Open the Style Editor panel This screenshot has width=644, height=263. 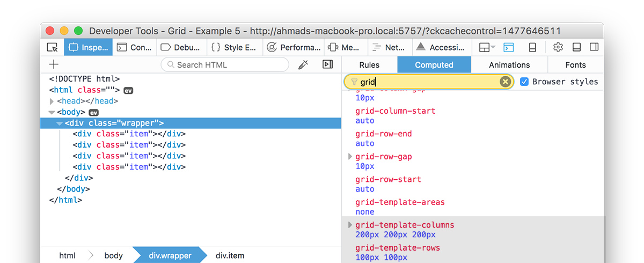pos(234,47)
